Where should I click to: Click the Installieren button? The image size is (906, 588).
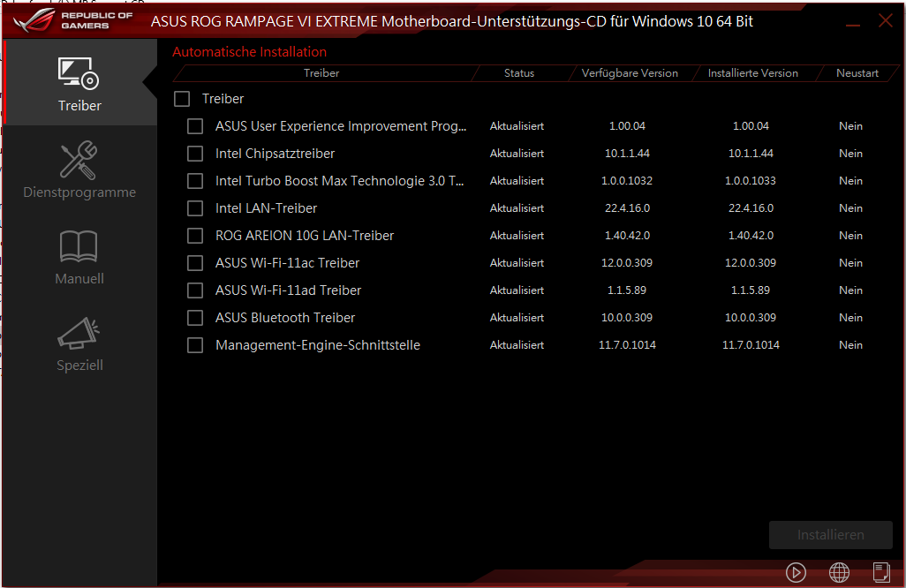point(830,535)
